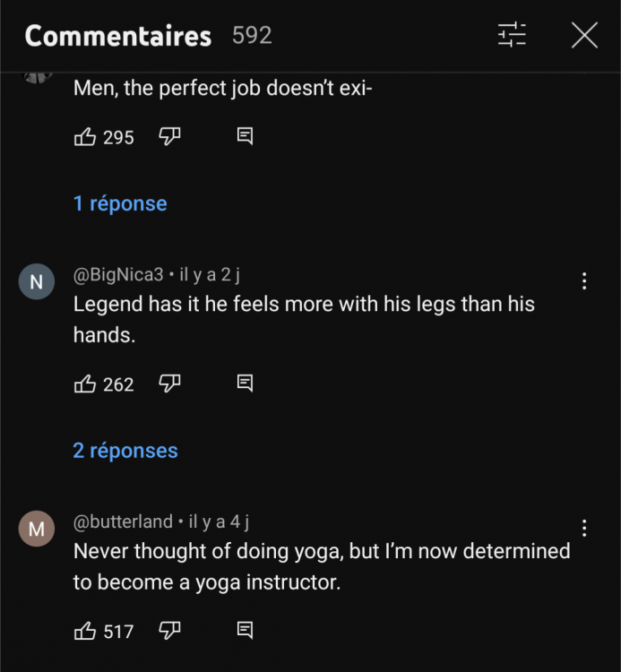Dislike the @BigNica3 comment
The image size is (621, 672).
tap(170, 384)
